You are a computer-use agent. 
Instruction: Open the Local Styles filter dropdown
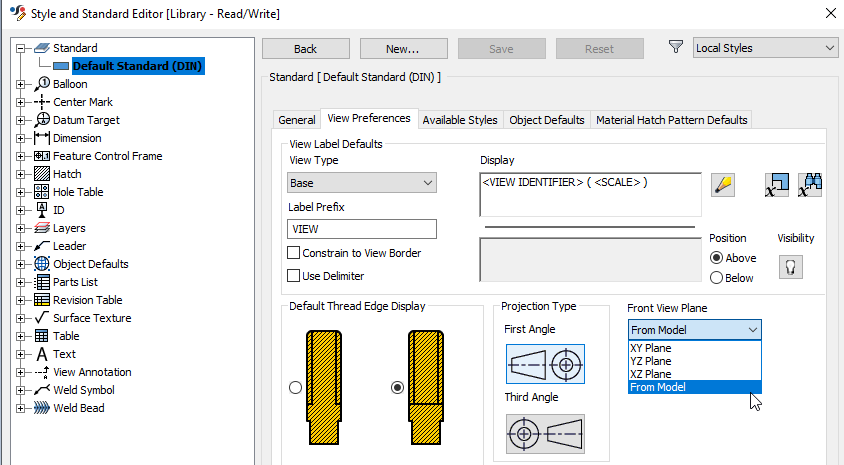pyautogui.click(x=765, y=48)
